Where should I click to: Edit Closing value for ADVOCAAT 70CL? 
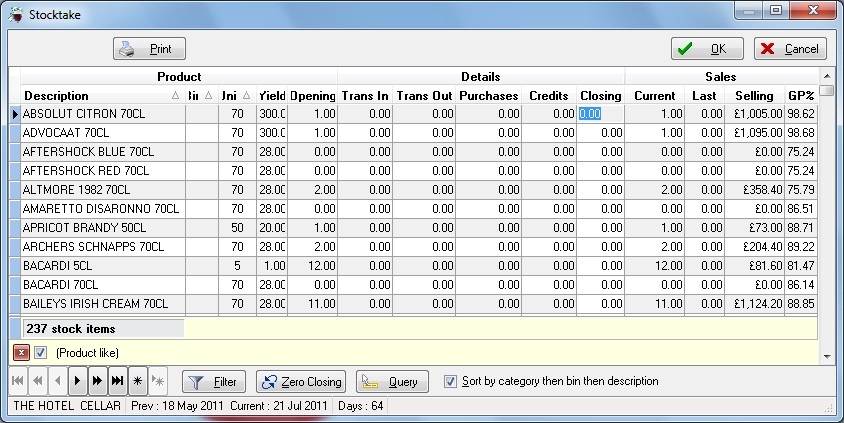pos(600,132)
